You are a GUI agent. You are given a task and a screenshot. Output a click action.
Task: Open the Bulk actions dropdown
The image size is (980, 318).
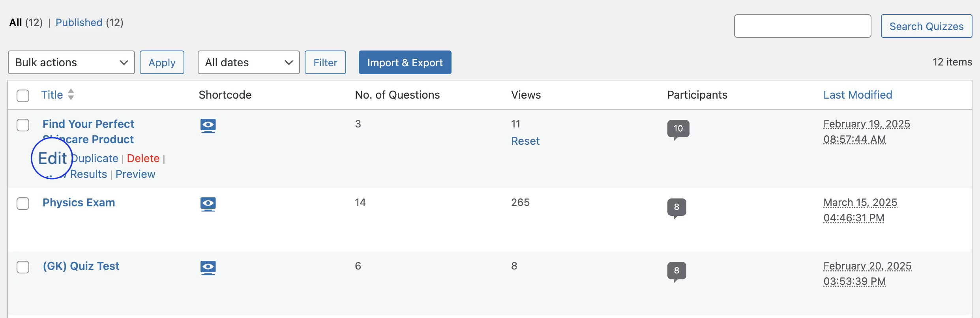tap(71, 62)
